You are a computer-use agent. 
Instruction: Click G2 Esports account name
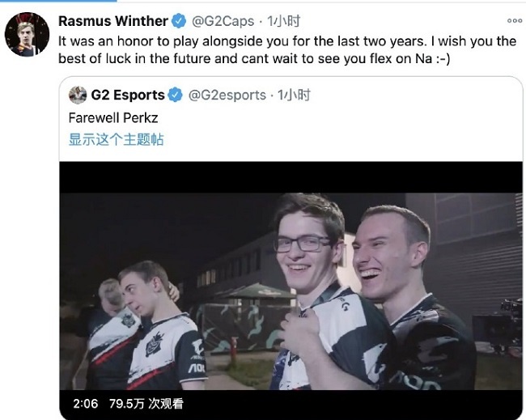tap(128, 95)
